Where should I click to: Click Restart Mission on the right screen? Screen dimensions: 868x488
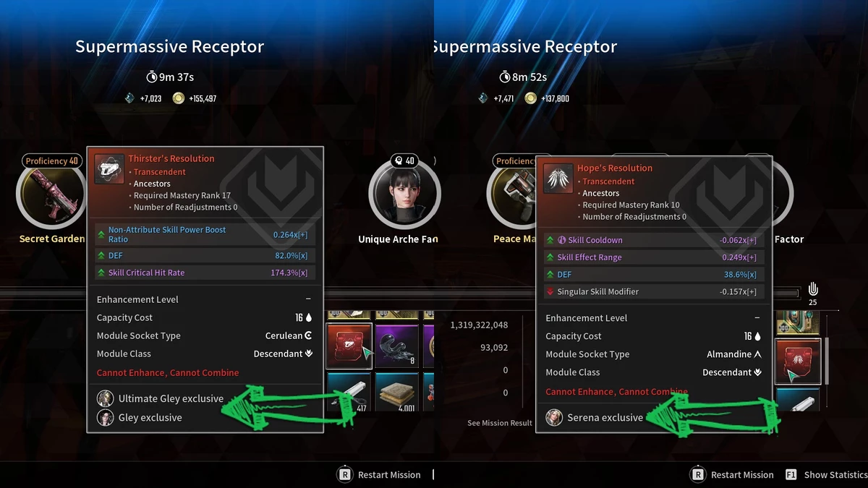tap(732, 475)
